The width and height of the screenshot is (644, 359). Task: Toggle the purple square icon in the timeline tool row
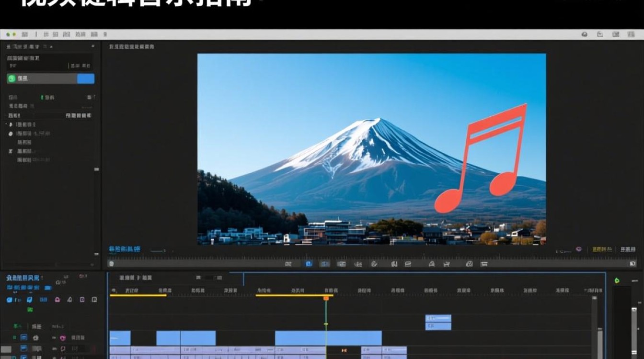pyautogui.click(x=82, y=300)
